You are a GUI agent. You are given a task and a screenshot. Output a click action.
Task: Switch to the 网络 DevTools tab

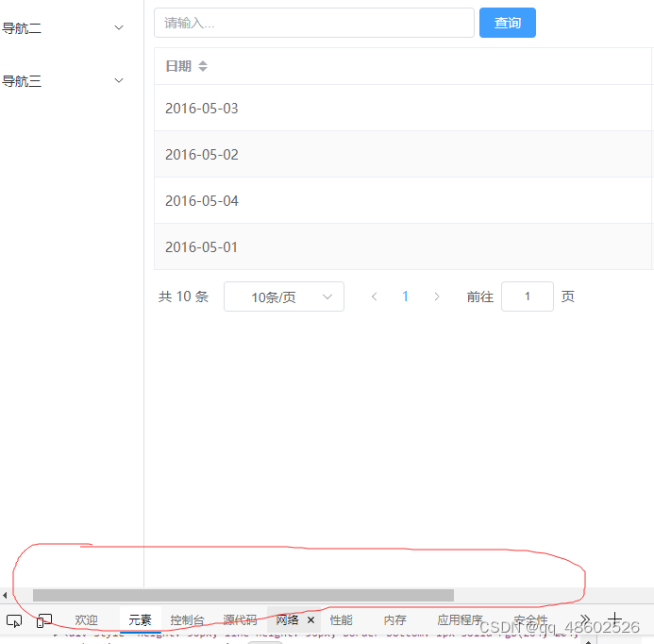click(x=287, y=619)
